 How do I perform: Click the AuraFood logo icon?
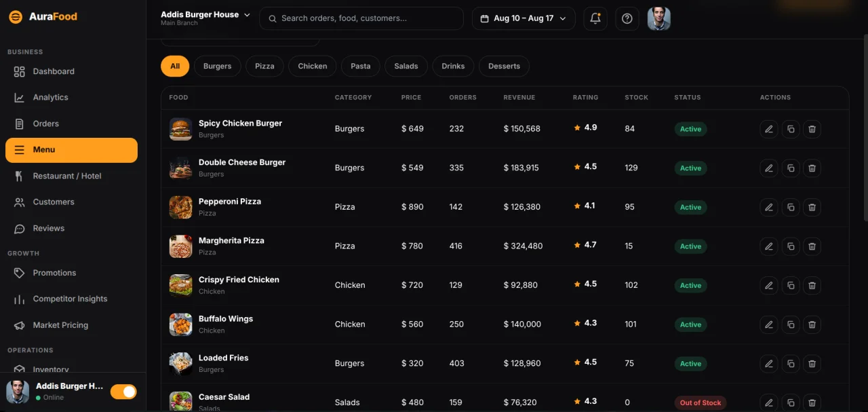[16, 16]
